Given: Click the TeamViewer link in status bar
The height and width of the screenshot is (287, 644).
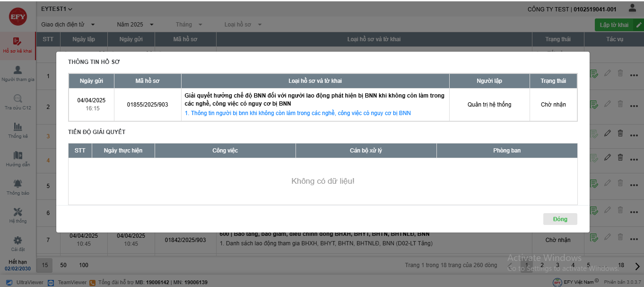Looking at the screenshot, I should point(68,282).
